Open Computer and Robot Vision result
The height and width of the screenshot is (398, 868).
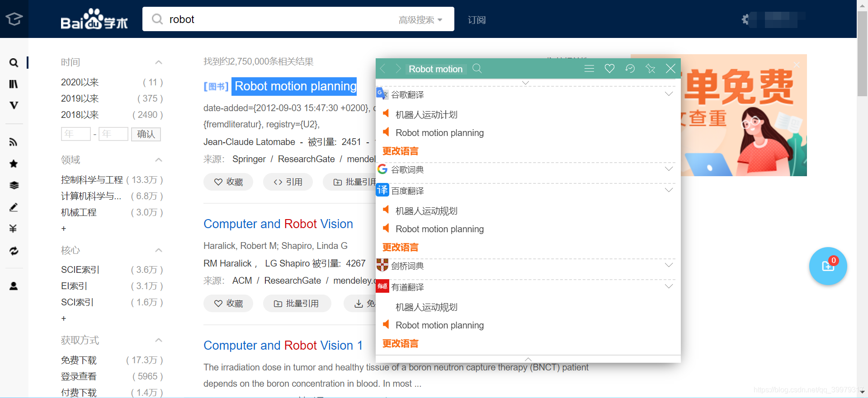tap(278, 224)
